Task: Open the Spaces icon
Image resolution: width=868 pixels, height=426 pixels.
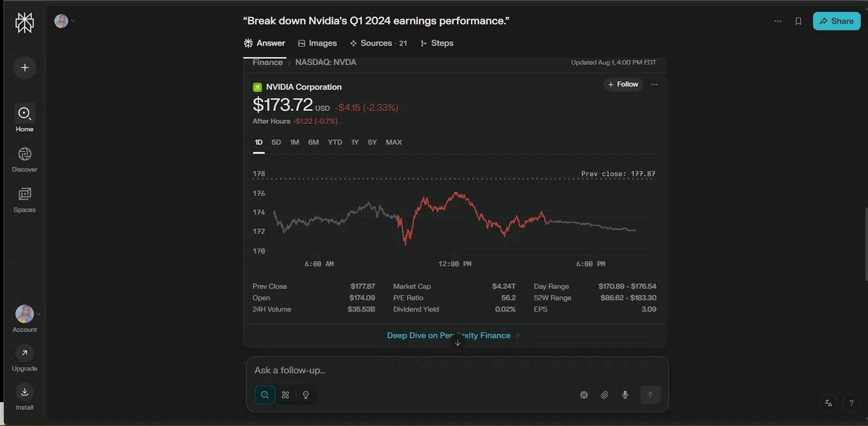Action: click(24, 194)
